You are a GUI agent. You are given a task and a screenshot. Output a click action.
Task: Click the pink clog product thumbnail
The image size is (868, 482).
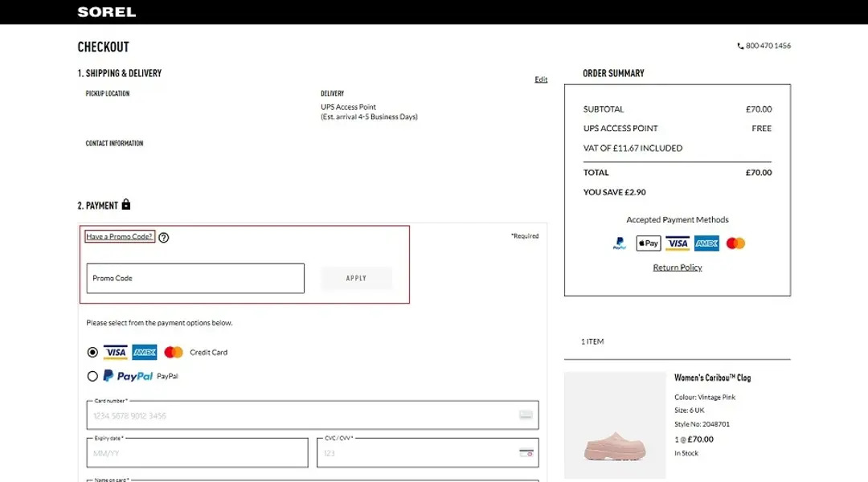click(x=615, y=425)
